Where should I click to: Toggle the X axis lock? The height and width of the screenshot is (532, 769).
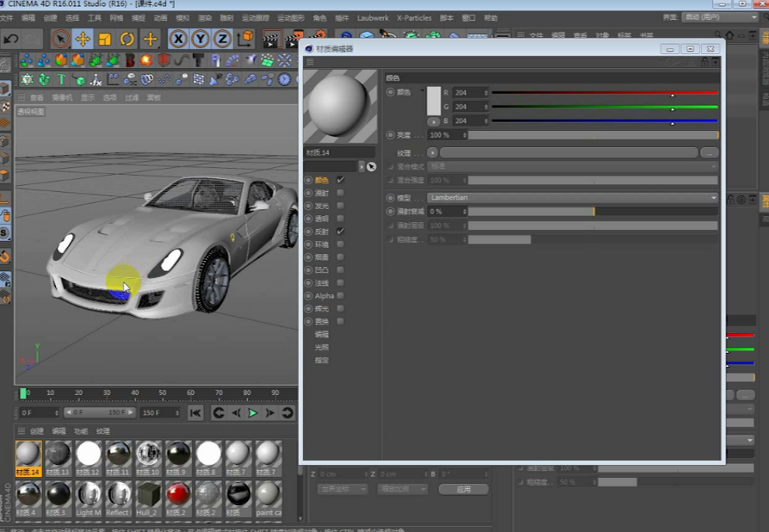point(178,39)
